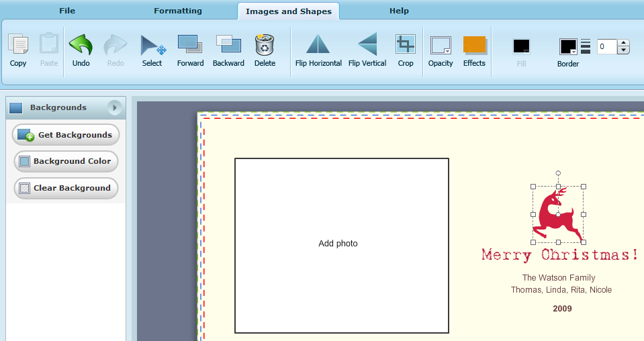Open the border line style selector
This screenshot has height=341, width=644.
coord(586,46)
